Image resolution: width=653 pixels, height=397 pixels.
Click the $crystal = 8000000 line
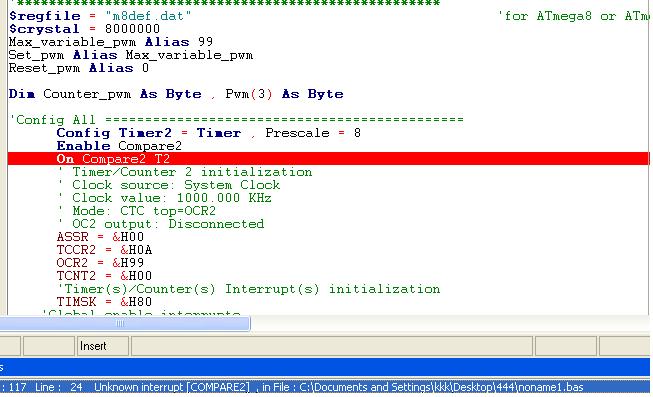click(x=85, y=29)
